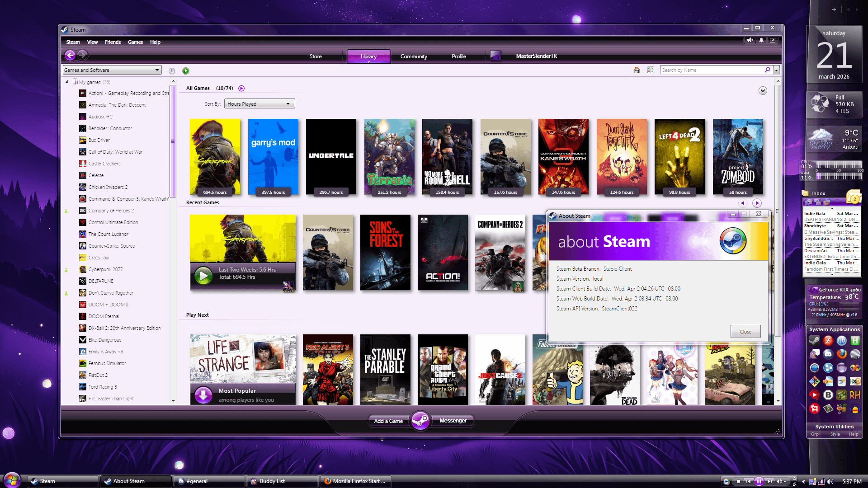Toggle the recent games clock filter
The height and width of the screenshot is (488, 868).
click(172, 71)
